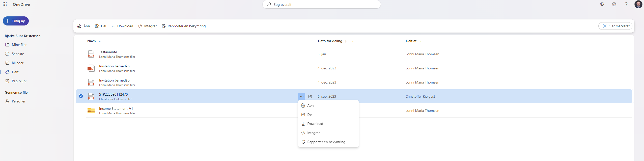Choose Download in the context menu
Screen dimensions: 644x161
(328, 124)
